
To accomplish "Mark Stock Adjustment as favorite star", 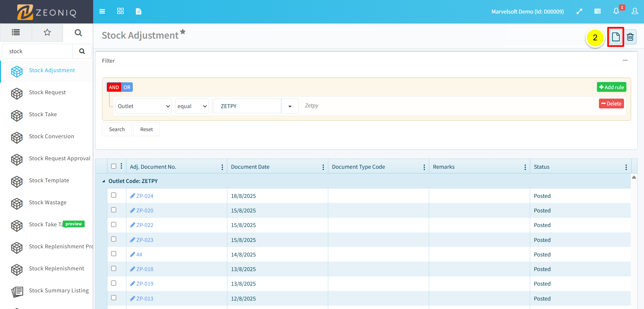I will tap(183, 32).
